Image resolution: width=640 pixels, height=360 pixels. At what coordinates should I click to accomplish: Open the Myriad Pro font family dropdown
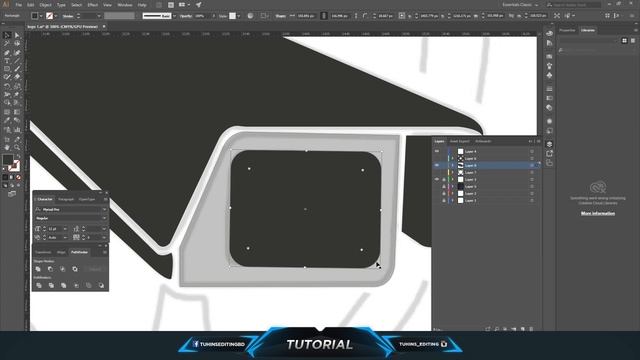click(x=104, y=209)
